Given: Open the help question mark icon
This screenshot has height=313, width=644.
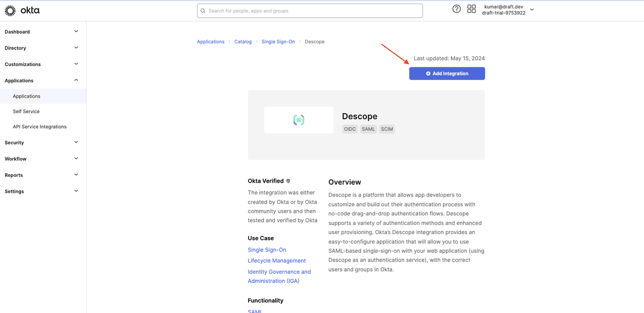Looking at the screenshot, I should (456, 9).
